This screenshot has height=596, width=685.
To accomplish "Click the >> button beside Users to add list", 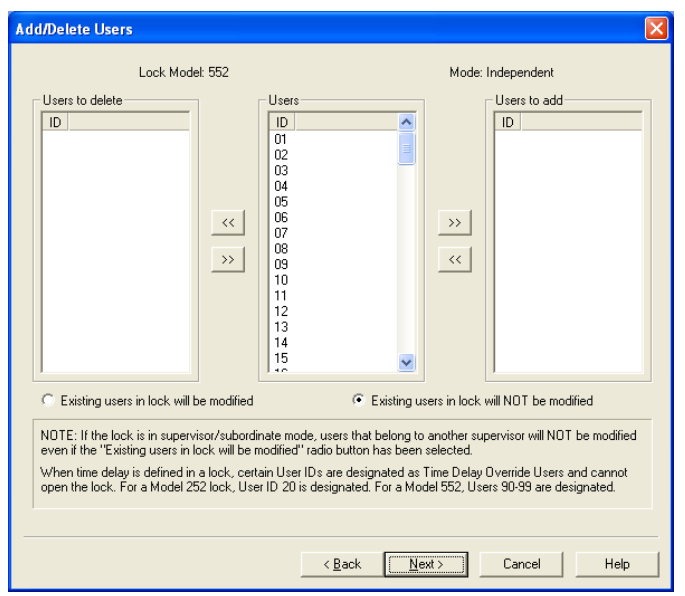I will [x=454, y=223].
